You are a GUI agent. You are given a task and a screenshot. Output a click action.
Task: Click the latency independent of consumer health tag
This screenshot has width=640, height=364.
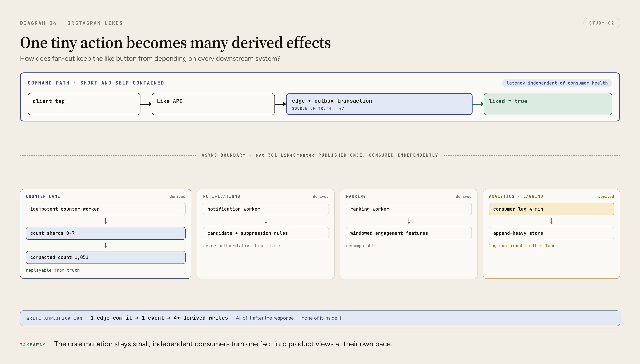[557, 83]
